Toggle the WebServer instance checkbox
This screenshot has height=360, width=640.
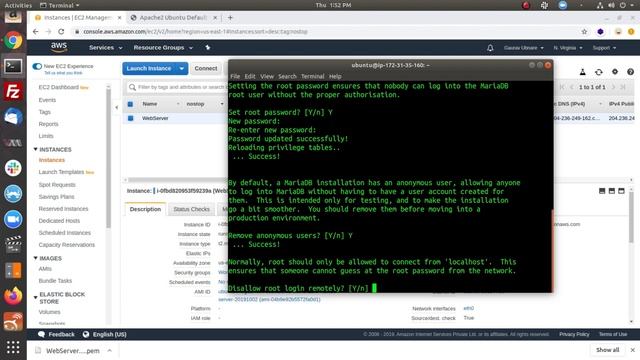(131, 118)
